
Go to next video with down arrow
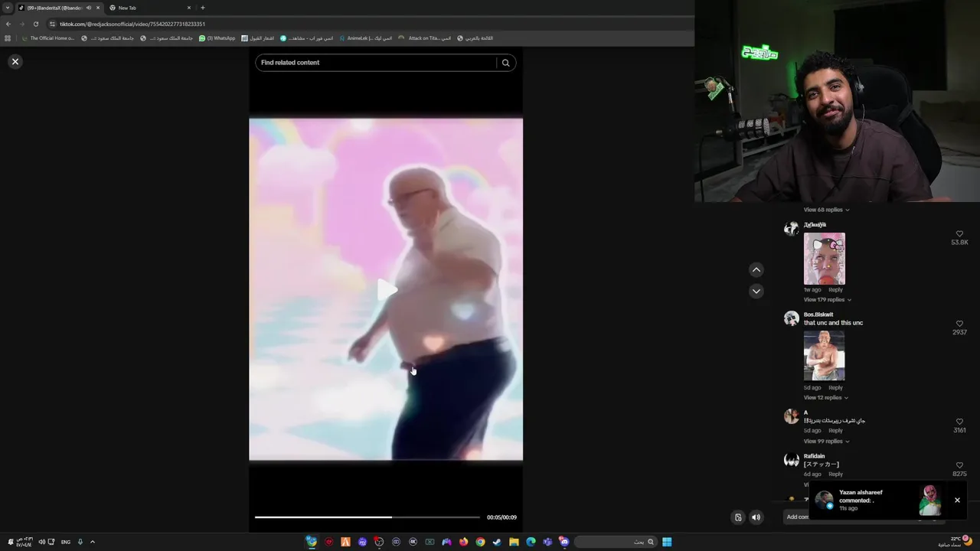pyautogui.click(x=756, y=291)
